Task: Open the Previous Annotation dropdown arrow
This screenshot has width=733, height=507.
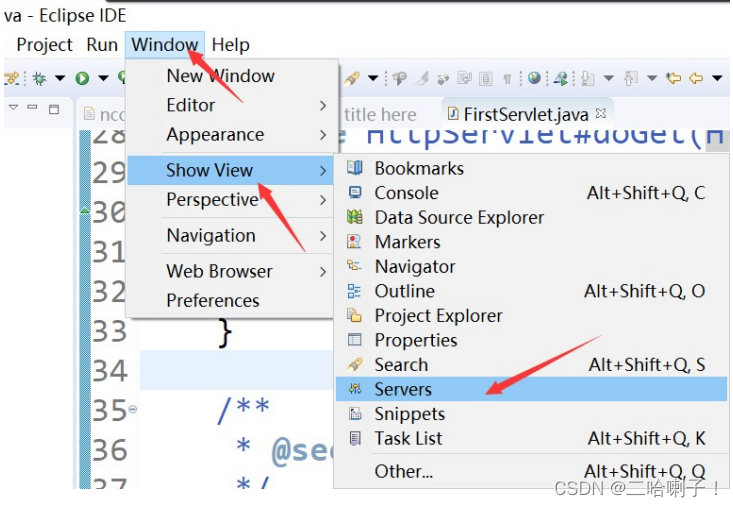Action: 652,78
